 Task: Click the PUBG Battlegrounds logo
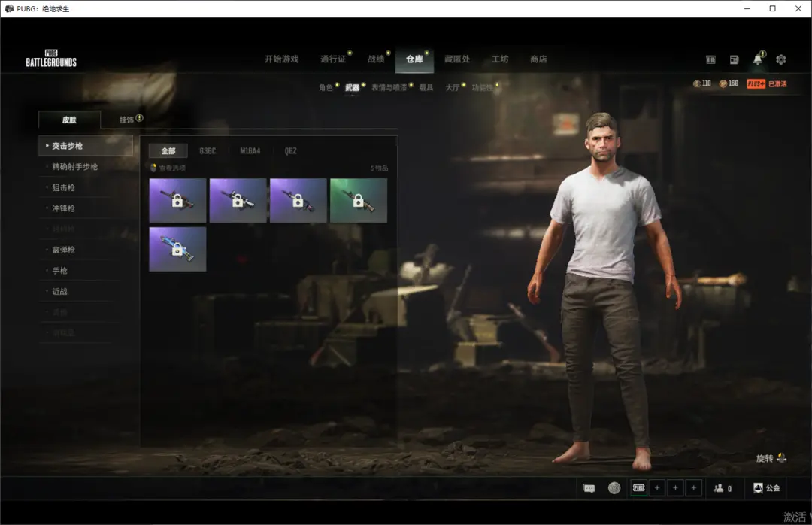(51, 59)
